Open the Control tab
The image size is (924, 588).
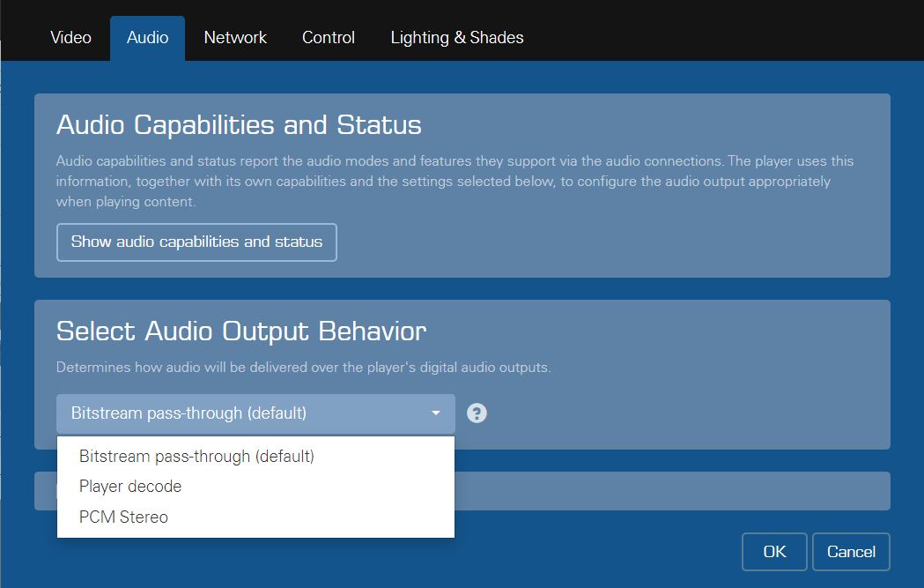coord(329,38)
